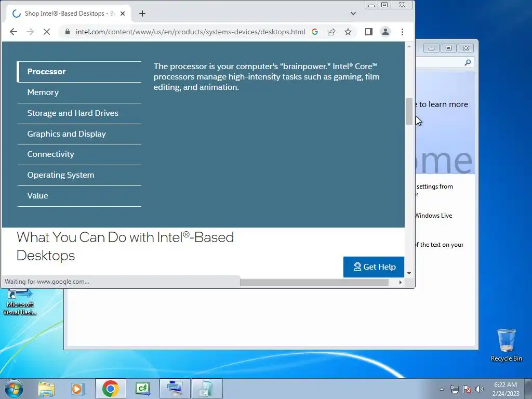This screenshot has height=399, width=532.
Task: Open Windows Explorer from the taskbar
Action: [x=46, y=389]
